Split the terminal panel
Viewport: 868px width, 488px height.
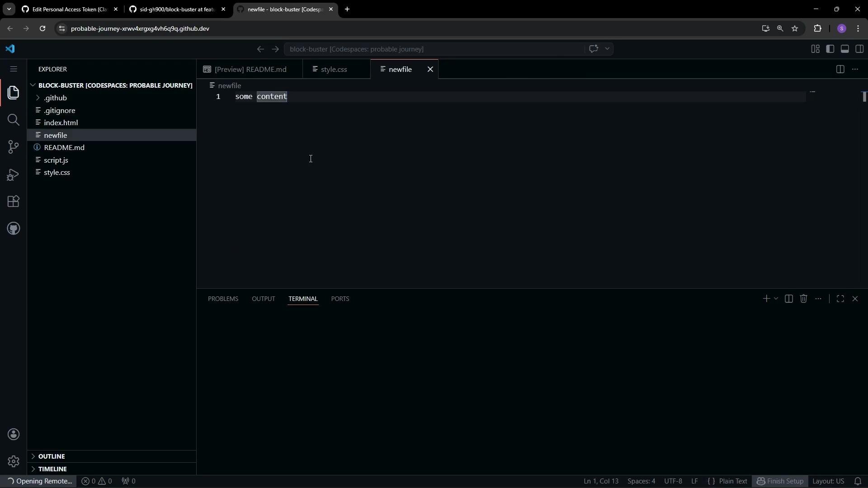pyautogui.click(x=789, y=299)
